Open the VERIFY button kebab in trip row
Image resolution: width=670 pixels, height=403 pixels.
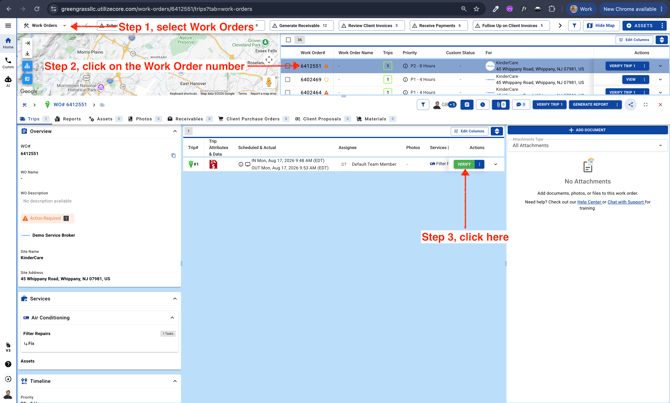coord(479,164)
